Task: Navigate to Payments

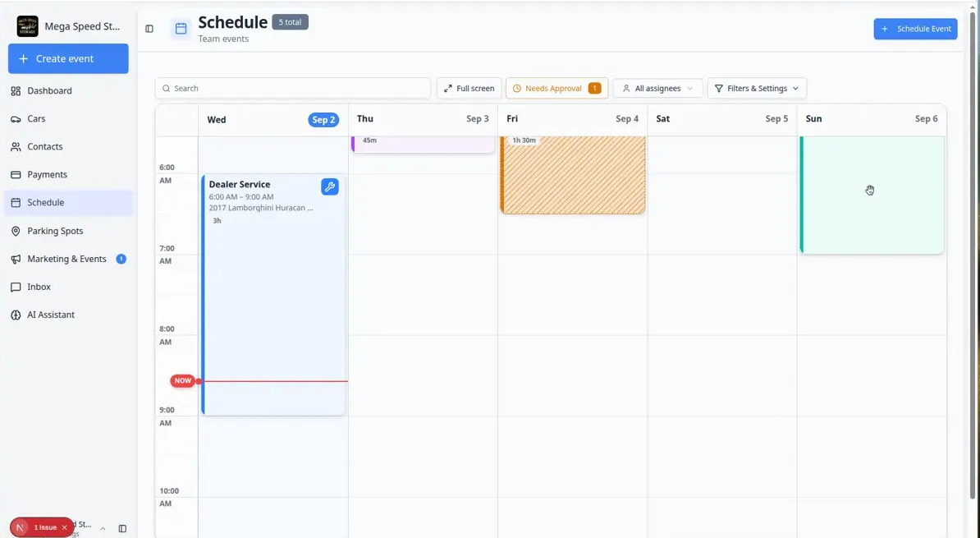Action: pyautogui.click(x=68, y=174)
